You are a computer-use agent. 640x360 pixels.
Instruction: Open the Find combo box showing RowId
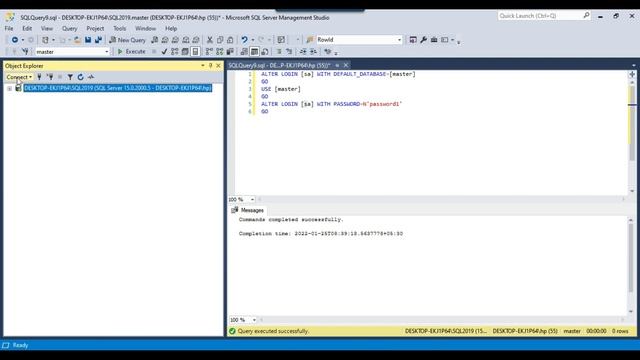pyautogui.click(x=359, y=40)
